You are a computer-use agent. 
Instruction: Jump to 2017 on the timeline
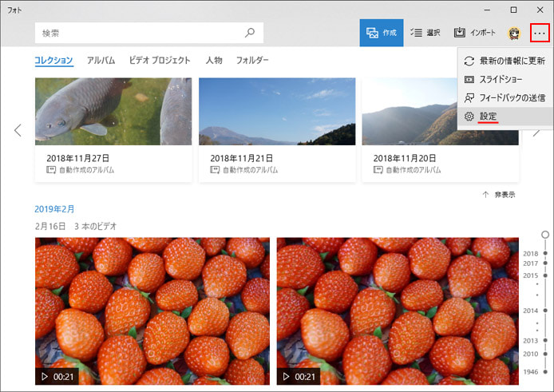pyautogui.click(x=535, y=263)
